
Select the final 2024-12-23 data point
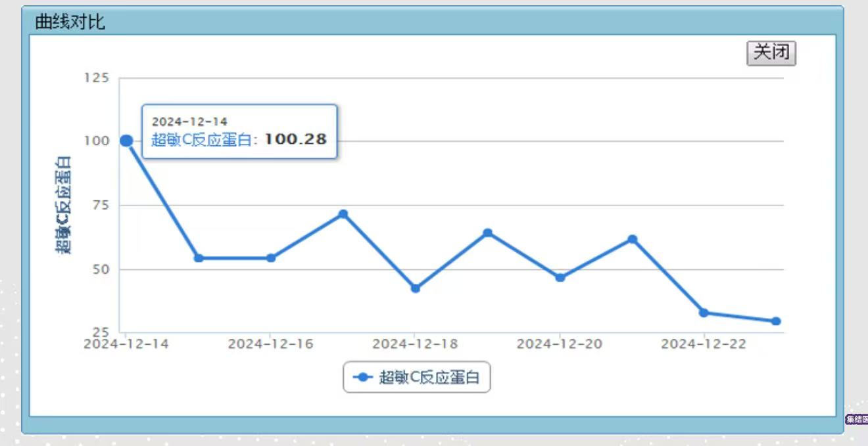776,321
